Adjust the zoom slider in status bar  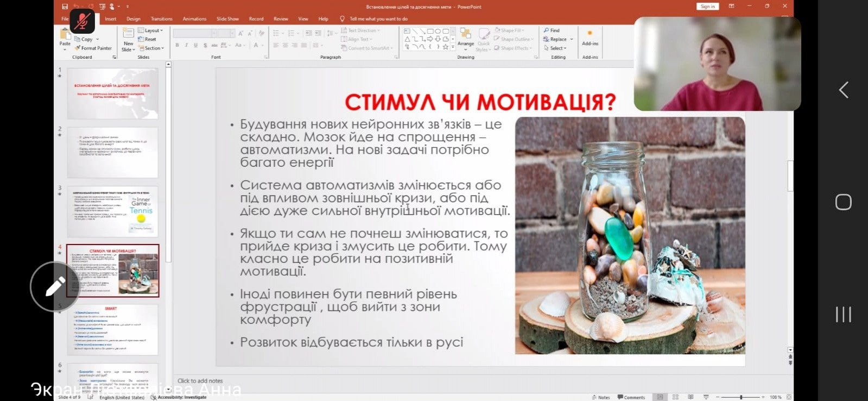point(741,397)
